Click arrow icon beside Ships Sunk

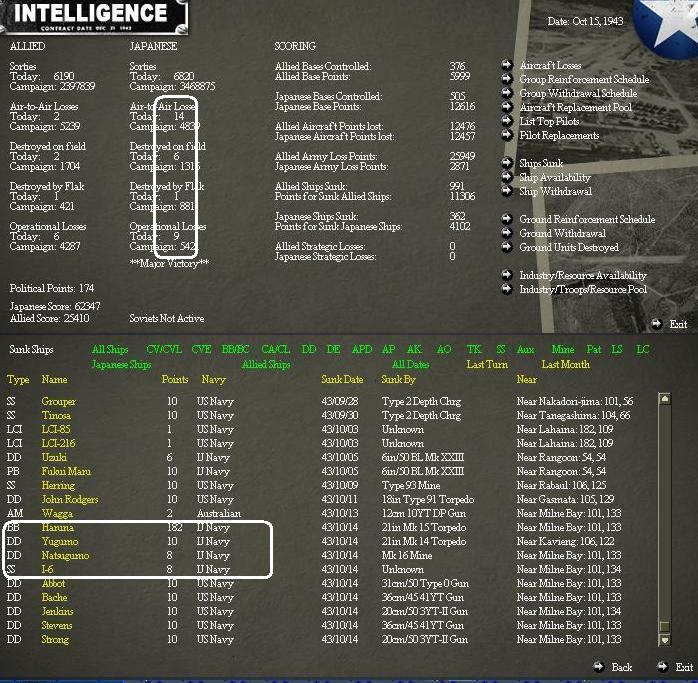[x=507, y=163]
